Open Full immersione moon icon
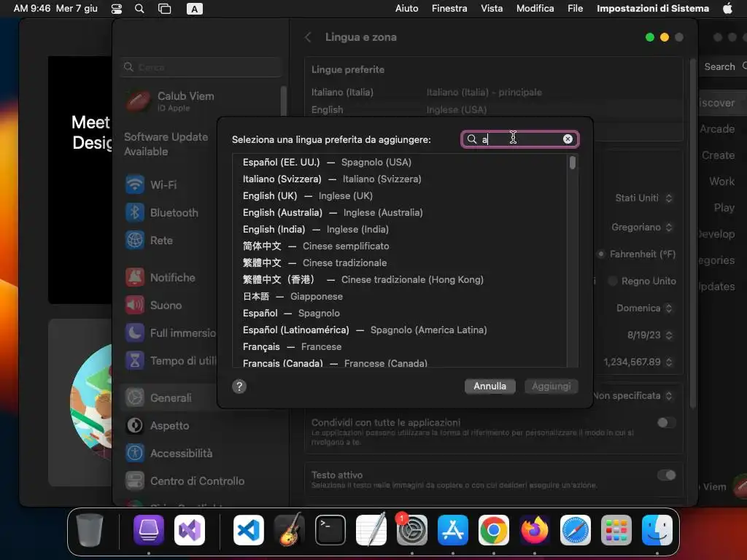This screenshot has height=560, width=747. coord(135,332)
